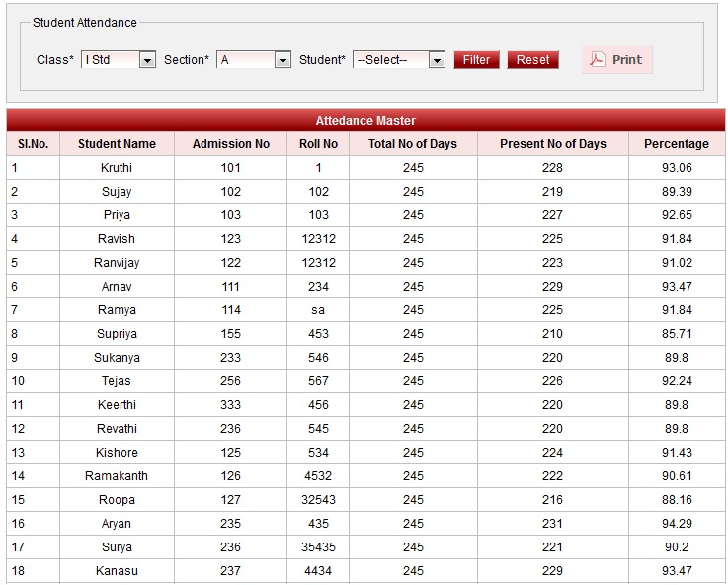Click the Sl.No. column header
The image size is (728, 585).
(33, 144)
